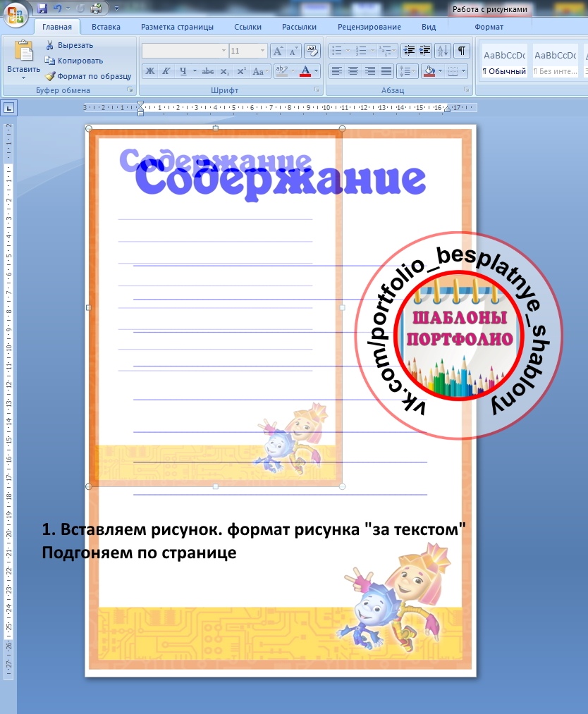
Task: Clear formatting with the eraser icon
Action: pyautogui.click(x=312, y=51)
